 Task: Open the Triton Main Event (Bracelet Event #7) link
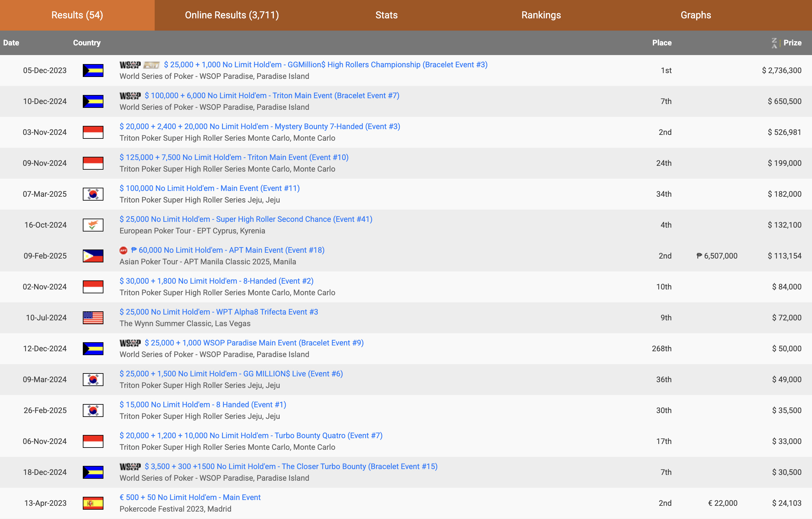(x=272, y=96)
